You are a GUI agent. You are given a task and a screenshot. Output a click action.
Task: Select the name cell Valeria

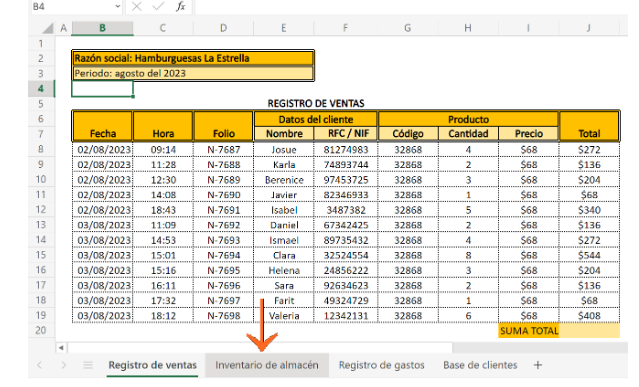click(x=284, y=315)
